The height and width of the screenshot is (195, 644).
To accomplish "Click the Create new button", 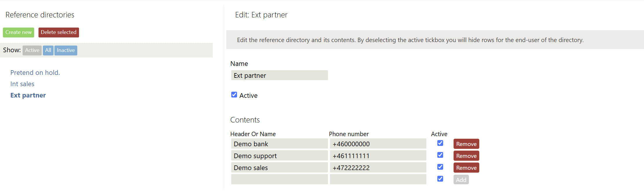I will [19, 32].
